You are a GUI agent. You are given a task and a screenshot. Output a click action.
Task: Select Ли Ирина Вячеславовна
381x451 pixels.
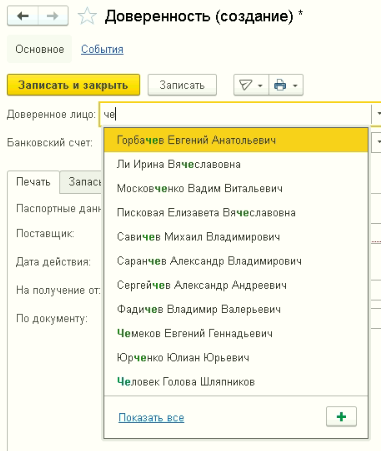[x=236, y=164]
